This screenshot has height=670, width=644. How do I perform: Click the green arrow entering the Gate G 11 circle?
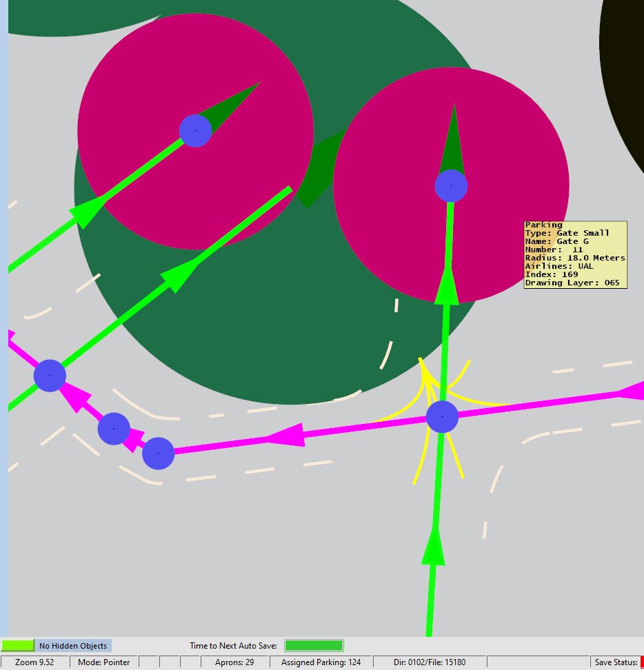coord(447,285)
